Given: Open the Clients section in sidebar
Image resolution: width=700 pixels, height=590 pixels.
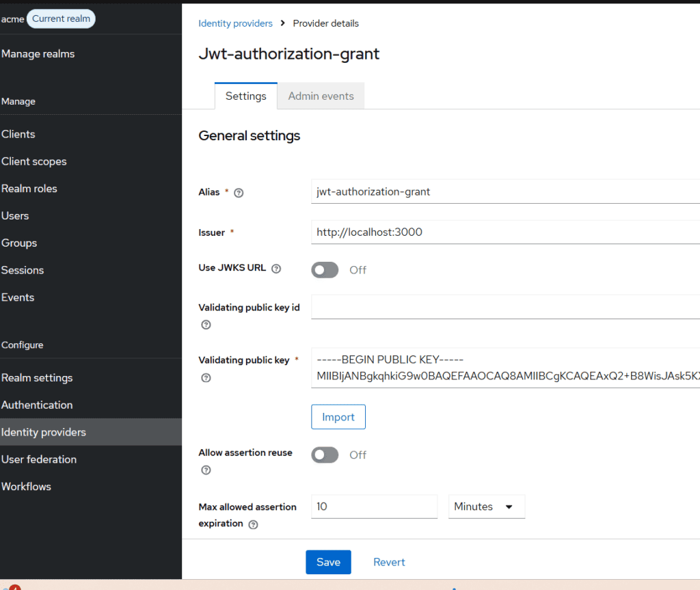Looking at the screenshot, I should coord(18,134).
